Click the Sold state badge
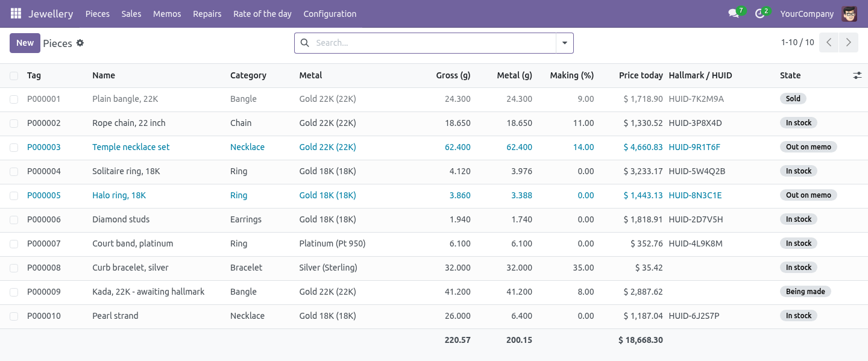This screenshot has height=361, width=868. pyautogui.click(x=793, y=99)
